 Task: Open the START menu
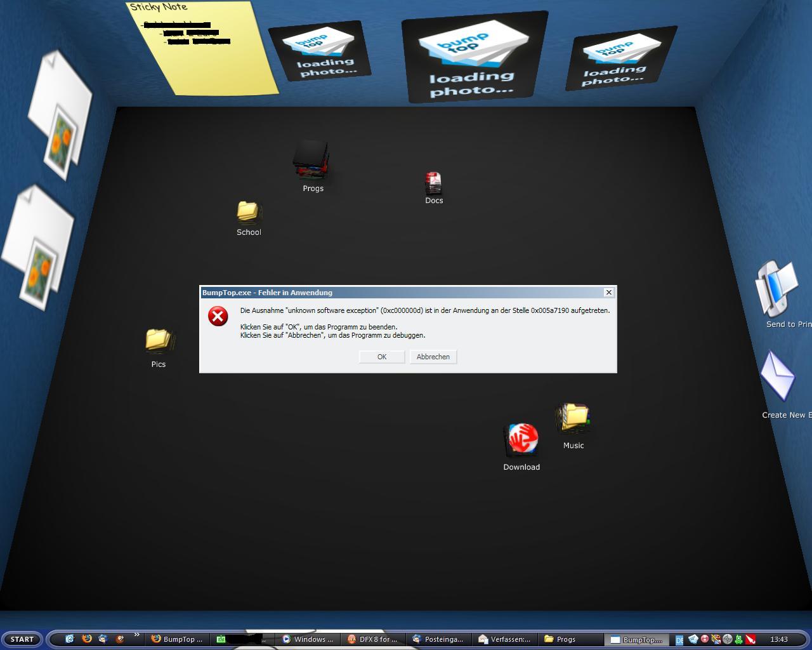[22, 639]
